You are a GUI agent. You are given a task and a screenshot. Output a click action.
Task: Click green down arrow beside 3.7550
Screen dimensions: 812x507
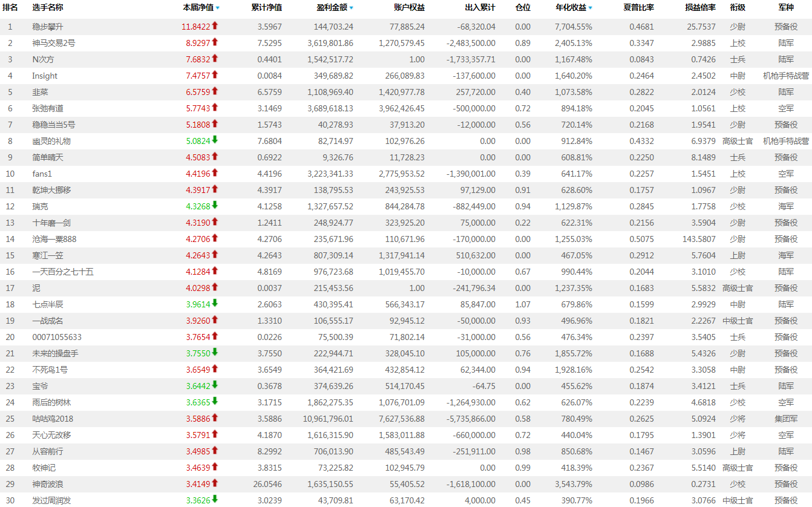click(x=215, y=353)
